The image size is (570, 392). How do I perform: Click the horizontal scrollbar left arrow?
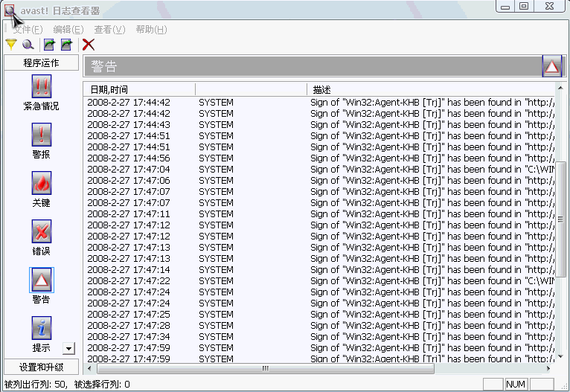pos(90,368)
